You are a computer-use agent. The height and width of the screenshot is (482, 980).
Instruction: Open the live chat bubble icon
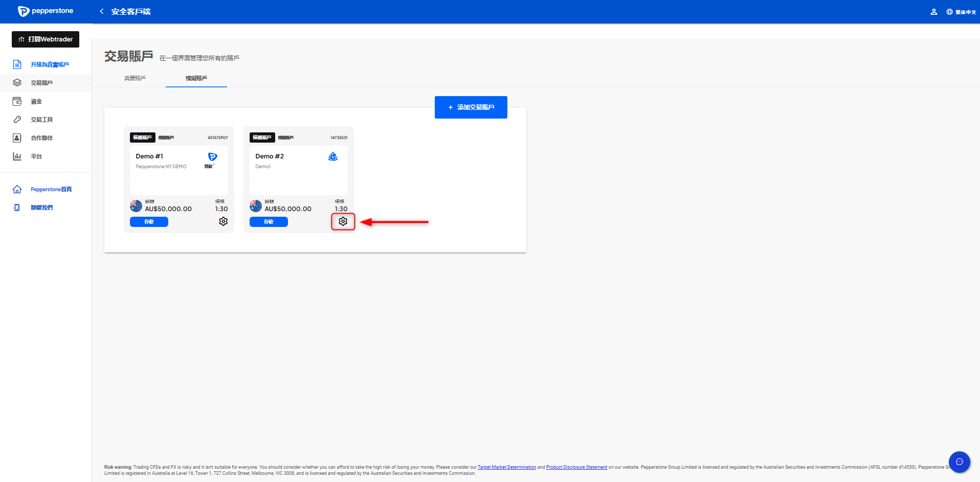tap(959, 462)
